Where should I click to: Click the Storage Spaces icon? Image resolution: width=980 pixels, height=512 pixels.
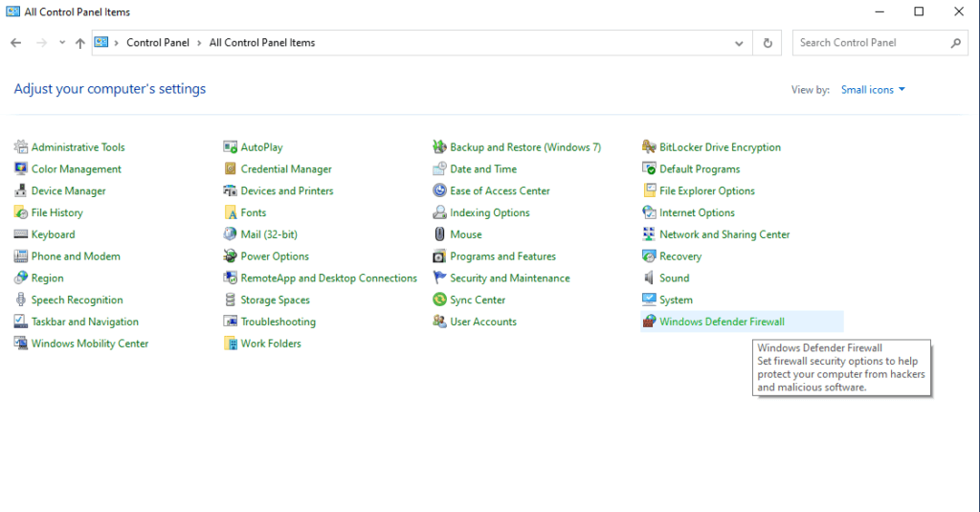[230, 301]
